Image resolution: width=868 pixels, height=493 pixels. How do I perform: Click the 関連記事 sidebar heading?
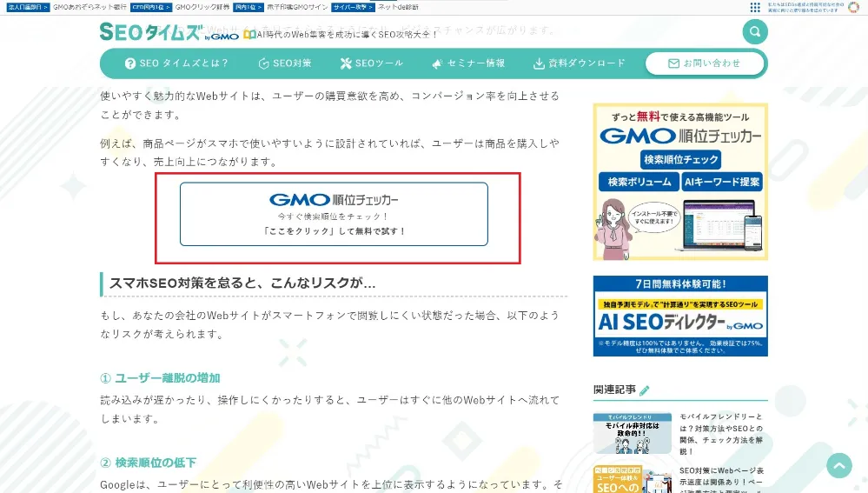[x=614, y=390]
